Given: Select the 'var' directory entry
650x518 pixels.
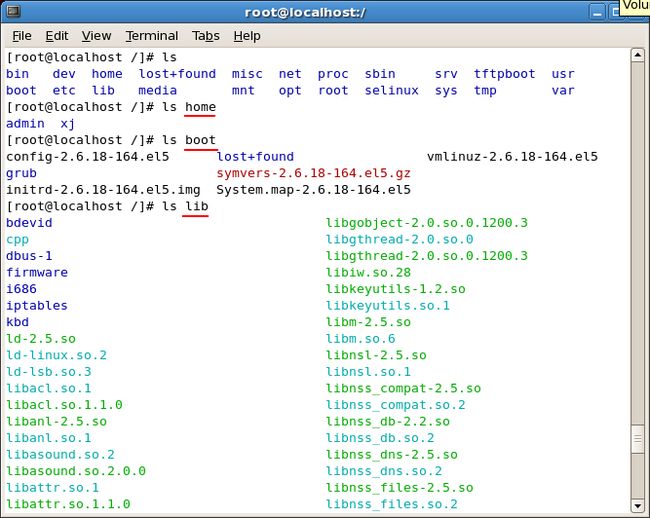Looking at the screenshot, I should pos(563,90).
